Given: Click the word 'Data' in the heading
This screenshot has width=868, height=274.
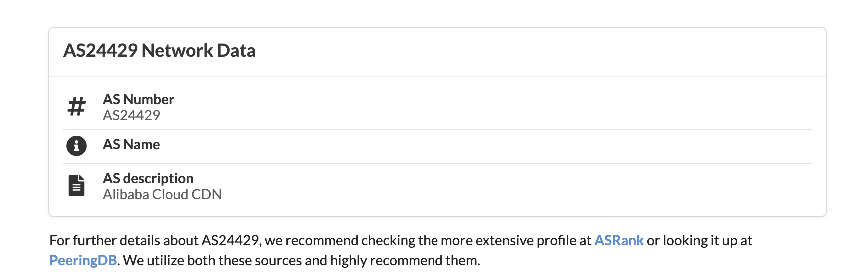Looking at the screenshot, I should pos(236,50).
